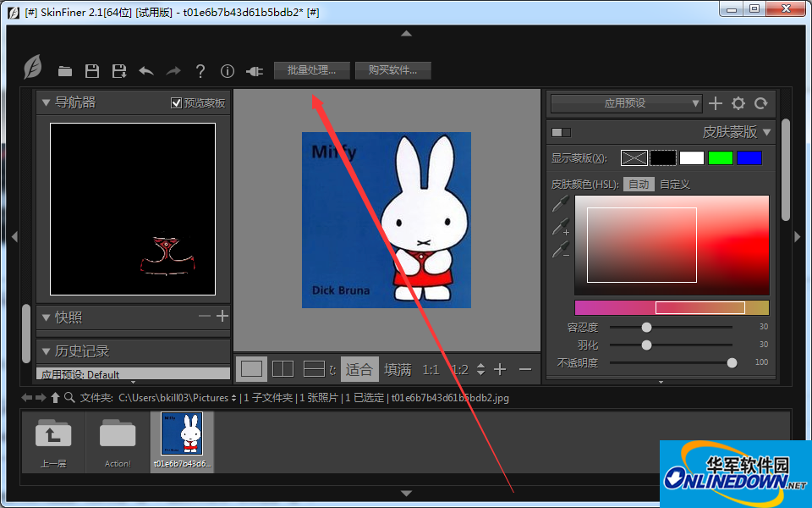812x508 pixels.
Task: Click the Save As disk icon
Action: coord(119,71)
